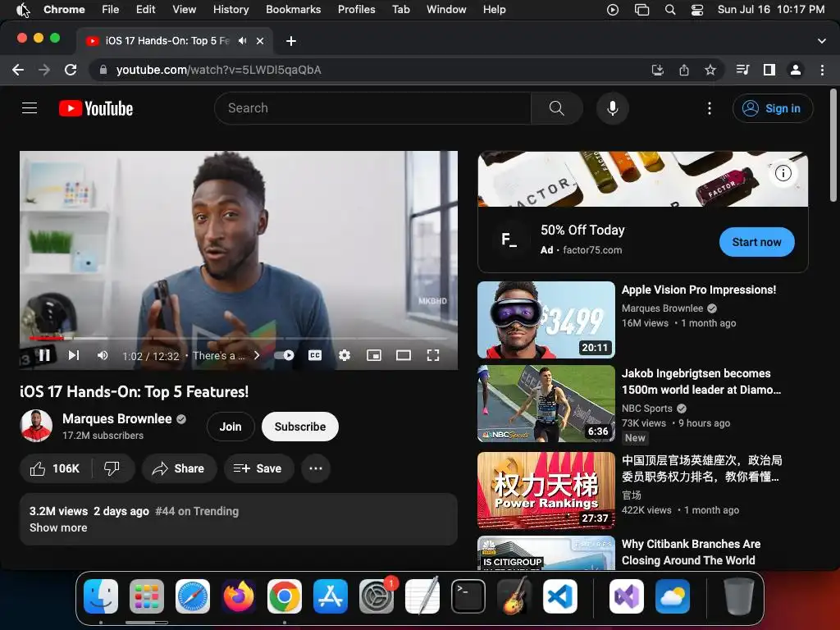This screenshot has width=840, height=630.
Task: Open the #44 on Trending link
Action: point(197,511)
